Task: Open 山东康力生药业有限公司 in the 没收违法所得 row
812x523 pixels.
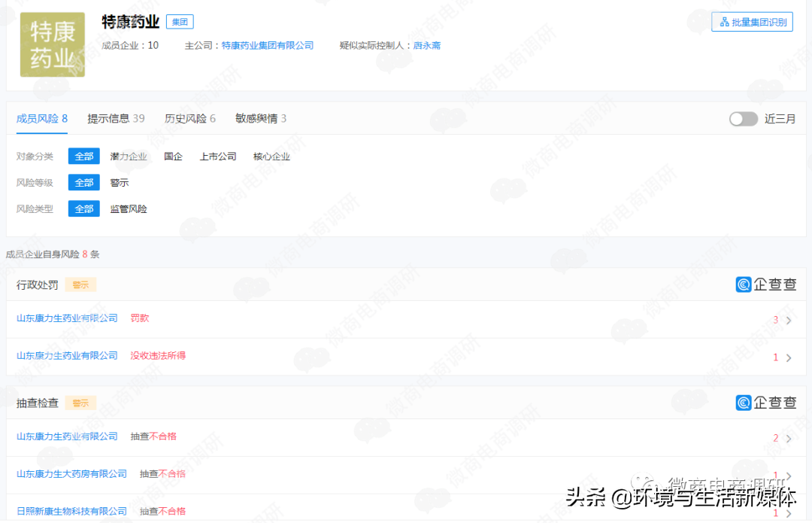Action: 67,356
